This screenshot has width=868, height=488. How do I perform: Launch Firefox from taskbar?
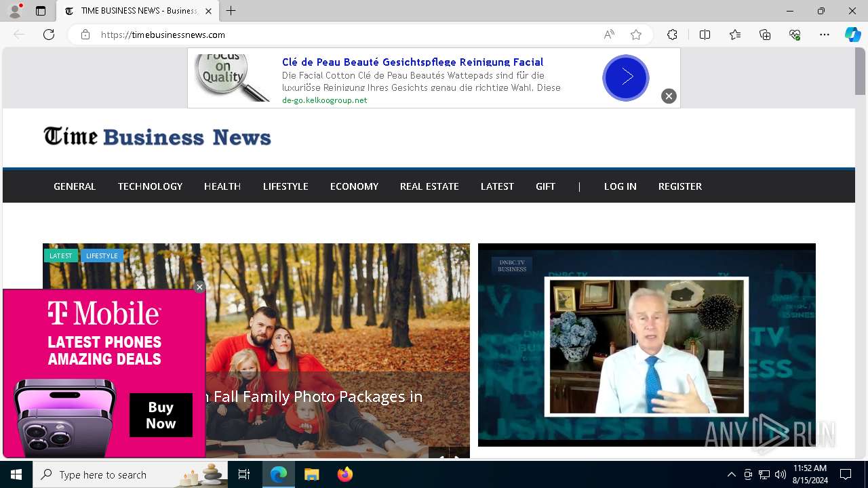pos(344,474)
